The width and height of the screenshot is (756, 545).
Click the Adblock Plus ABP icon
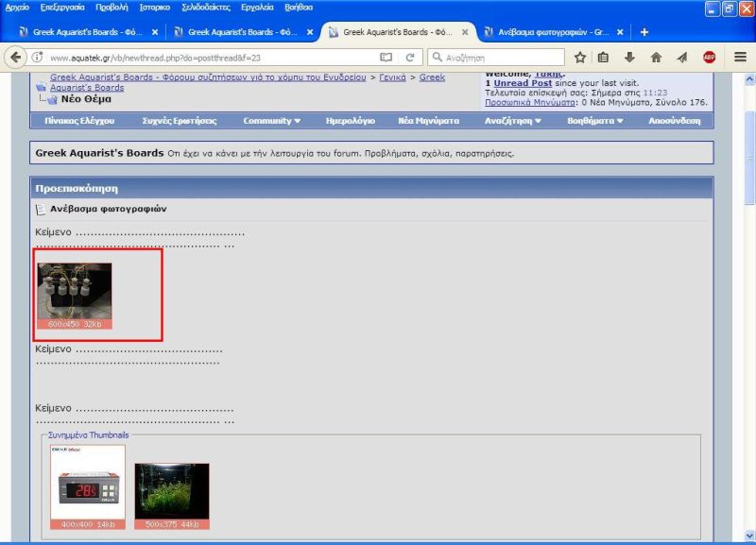tap(709, 57)
